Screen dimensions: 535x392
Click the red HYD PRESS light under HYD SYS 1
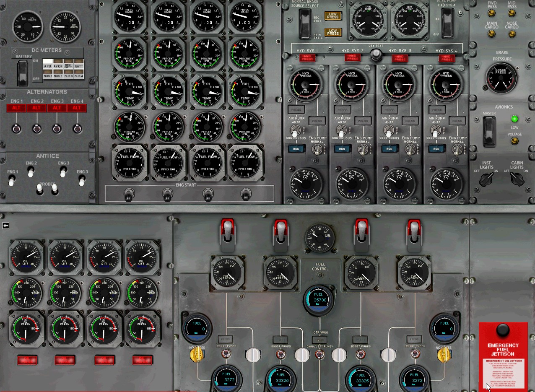307,57
